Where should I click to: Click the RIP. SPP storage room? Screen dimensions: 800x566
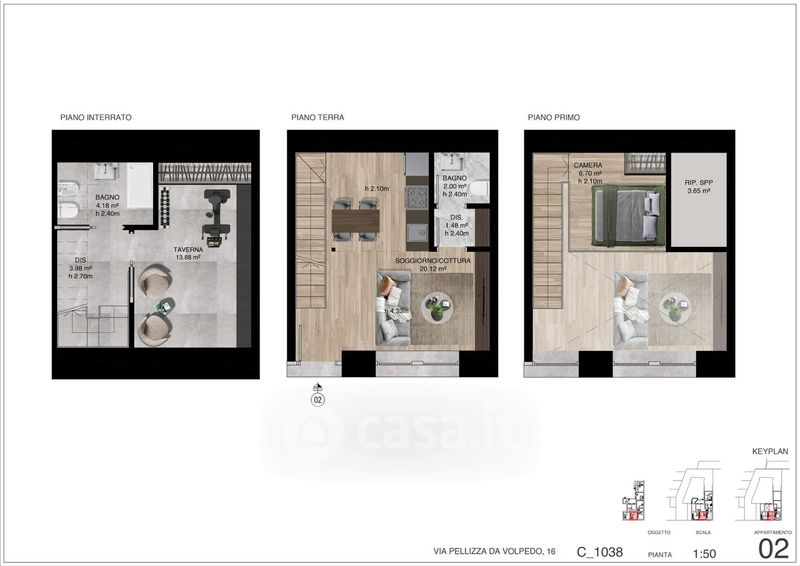pyautogui.click(x=697, y=200)
